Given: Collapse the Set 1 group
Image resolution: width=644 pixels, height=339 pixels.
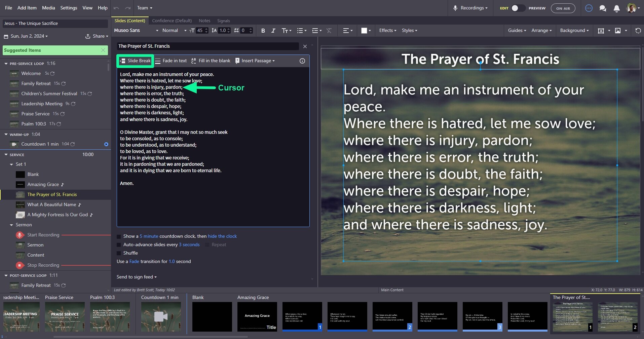Looking at the screenshot, I should coord(12,164).
